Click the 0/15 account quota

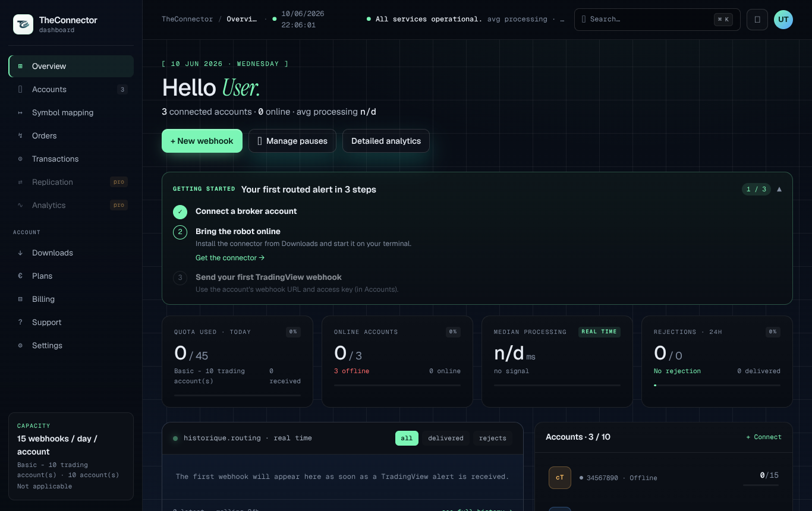[769, 475]
